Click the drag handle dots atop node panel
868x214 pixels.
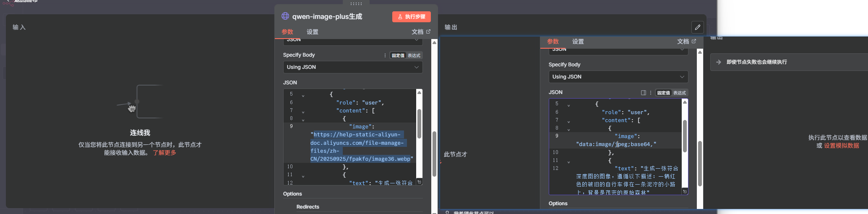[356, 4]
